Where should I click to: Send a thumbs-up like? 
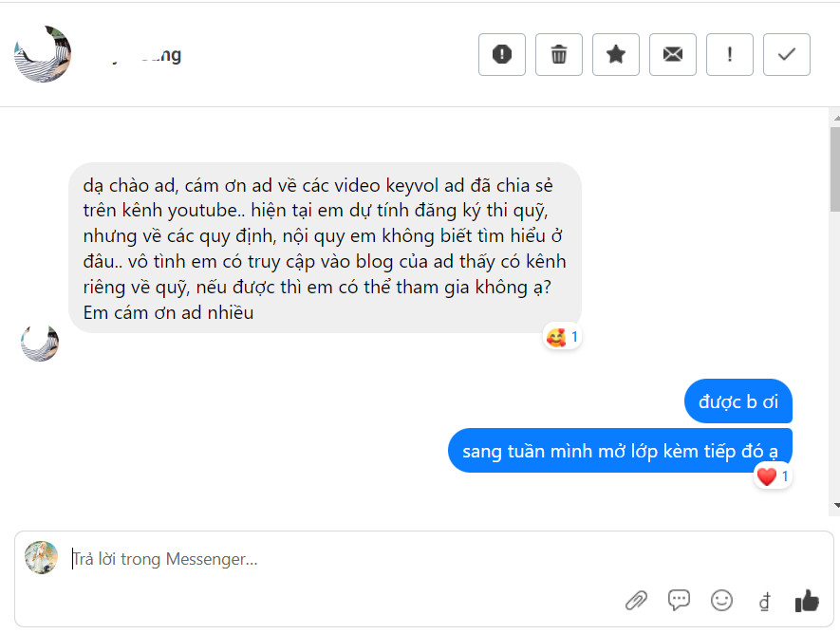pyautogui.click(x=807, y=601)
